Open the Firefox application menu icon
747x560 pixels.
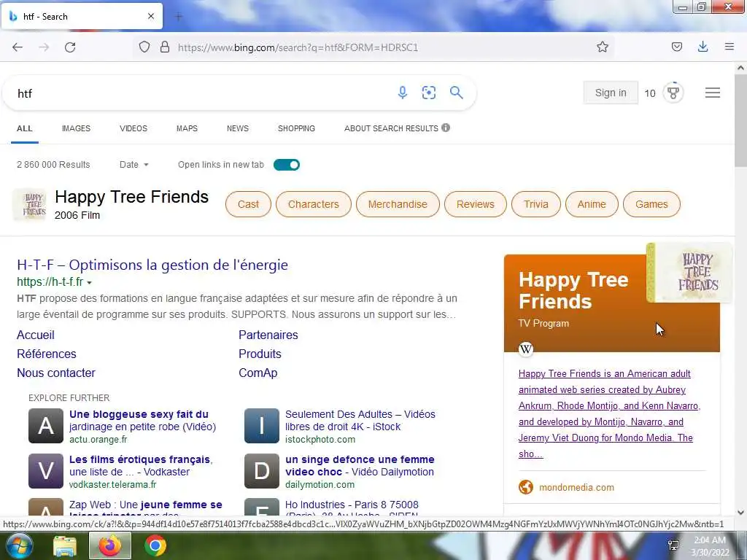point(729,47)
